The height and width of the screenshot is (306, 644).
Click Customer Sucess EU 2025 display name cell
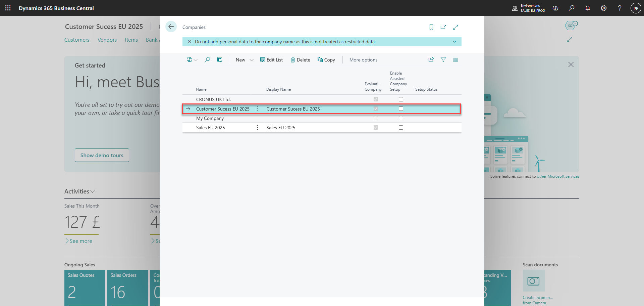click(293, 109)
